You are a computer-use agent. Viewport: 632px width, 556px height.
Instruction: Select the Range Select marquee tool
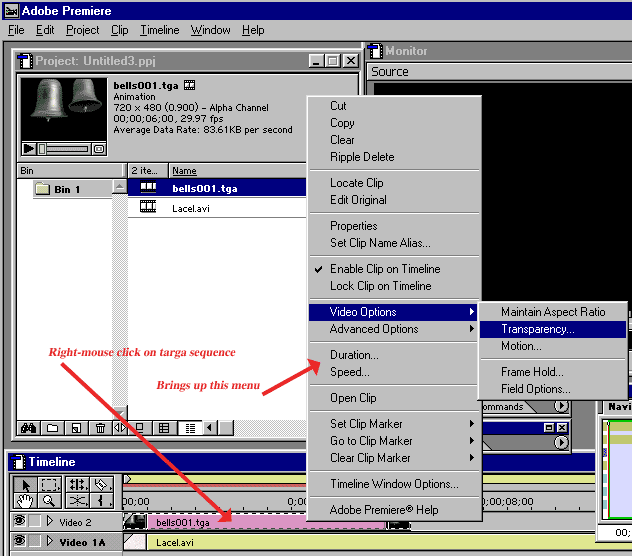click(x=50, y=485)
